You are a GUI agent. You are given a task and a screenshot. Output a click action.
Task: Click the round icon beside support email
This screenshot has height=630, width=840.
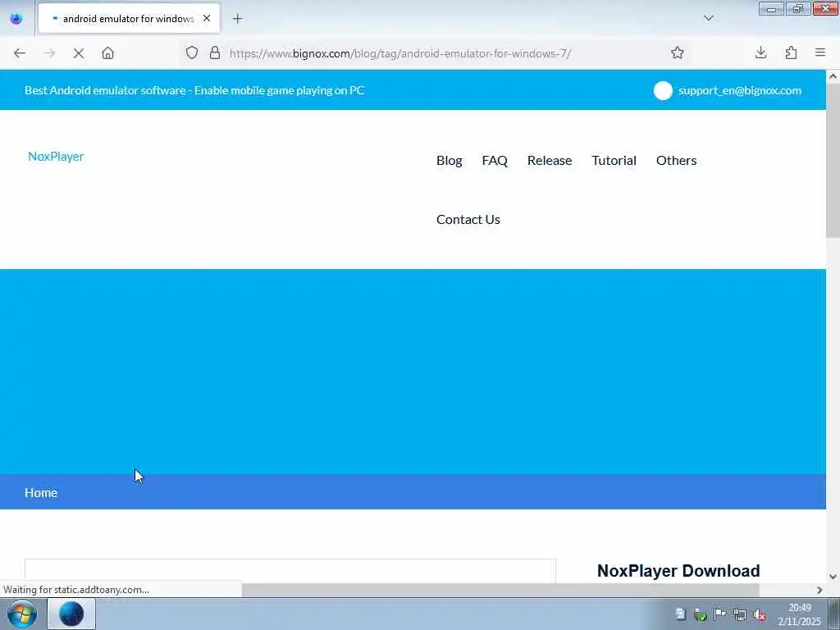[663, 90]
